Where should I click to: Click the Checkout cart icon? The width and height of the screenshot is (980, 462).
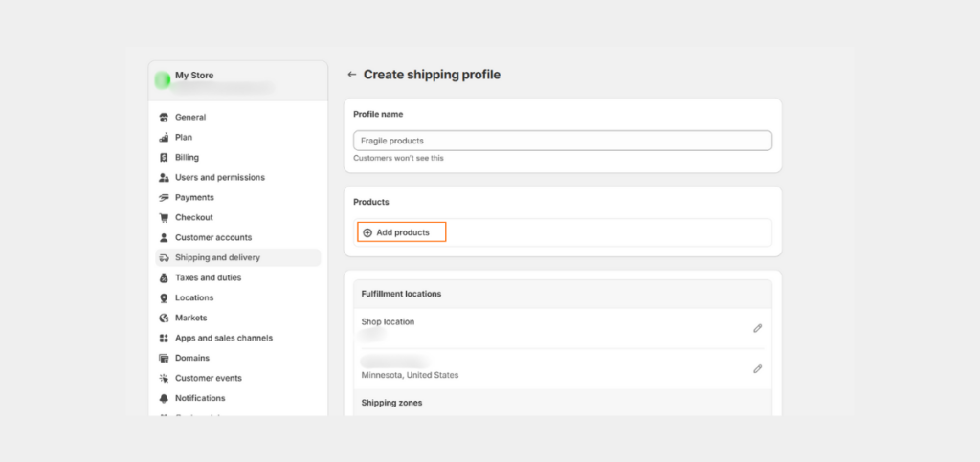click(x=164, y=217)
